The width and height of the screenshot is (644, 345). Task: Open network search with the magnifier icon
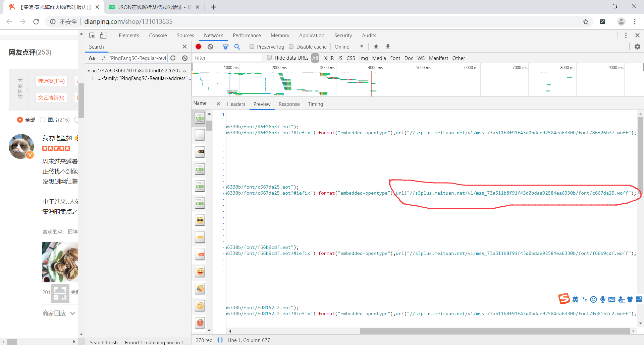pyautogui.click(x=237, y=47)
